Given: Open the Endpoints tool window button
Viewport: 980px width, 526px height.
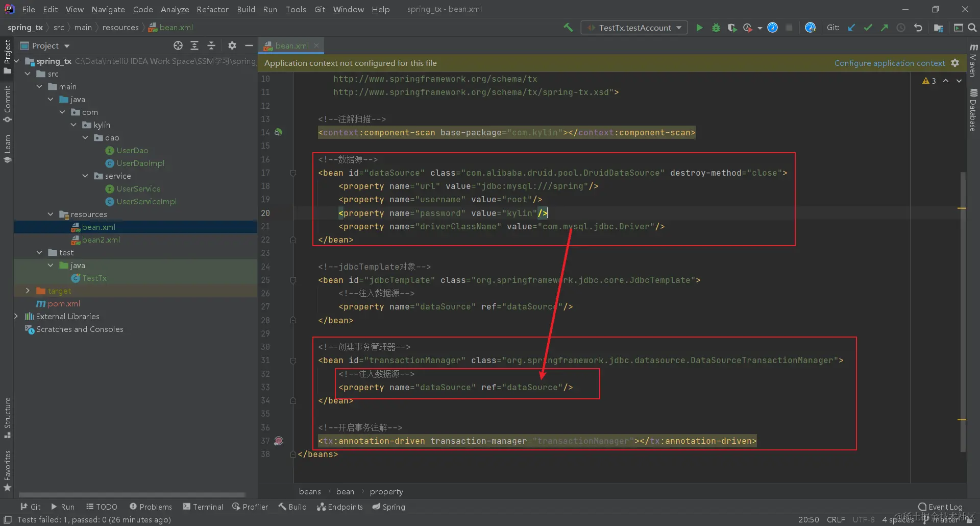Looking at the screenshot, I should pos(340,507).
